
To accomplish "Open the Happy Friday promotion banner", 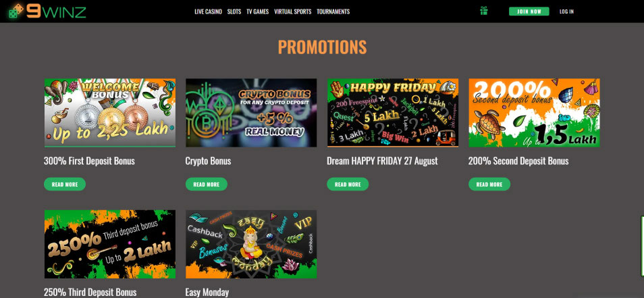I will point(393,113).
